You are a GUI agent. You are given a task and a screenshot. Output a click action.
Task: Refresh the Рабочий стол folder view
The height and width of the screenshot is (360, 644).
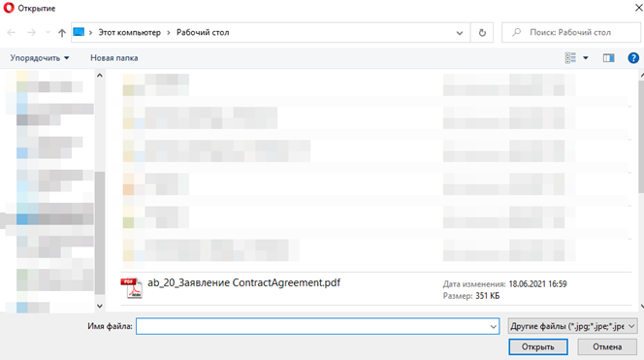pos(482,32)
